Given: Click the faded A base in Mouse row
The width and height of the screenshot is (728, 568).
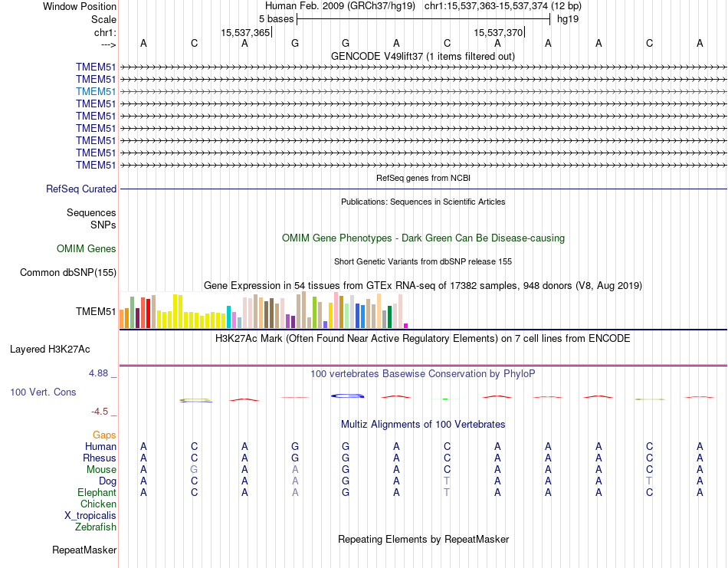Looking at the screenshot, I should pos(295,470).
